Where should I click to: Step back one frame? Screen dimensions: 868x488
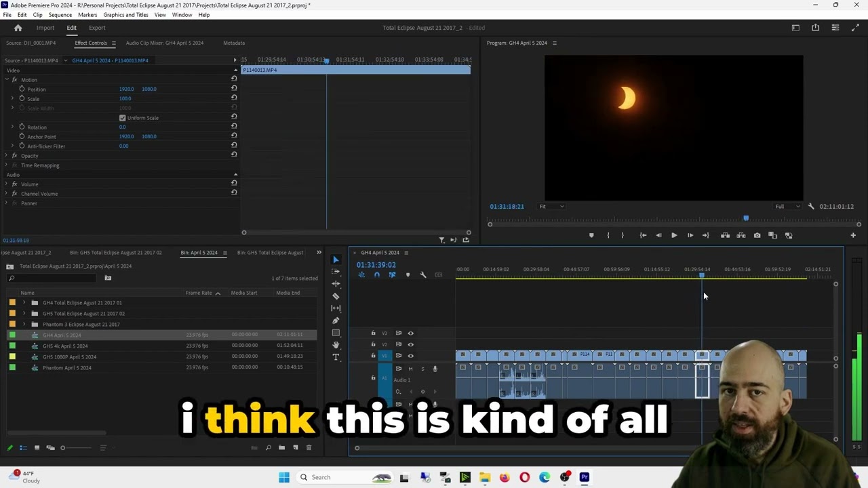tap(658, 235)
